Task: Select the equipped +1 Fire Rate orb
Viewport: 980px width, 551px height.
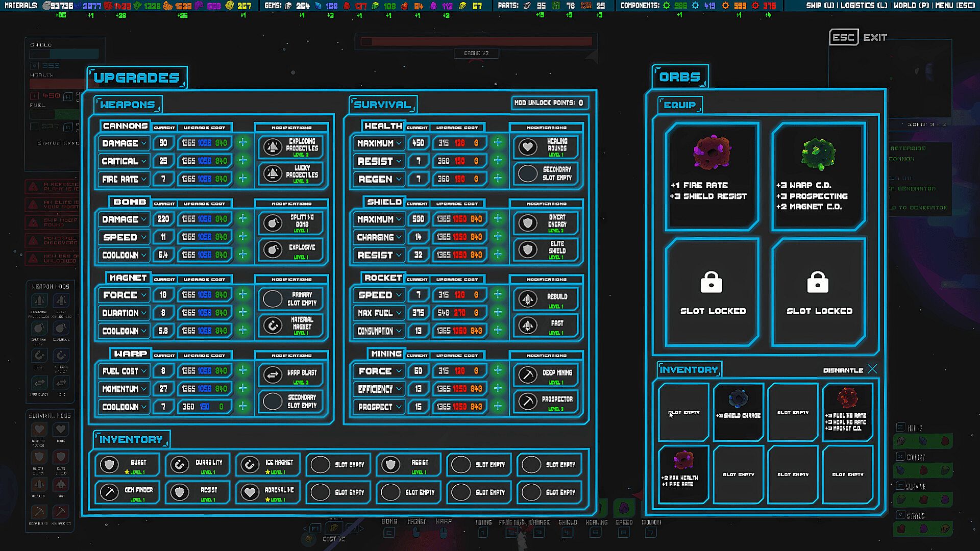Action: tap(712, 153)
